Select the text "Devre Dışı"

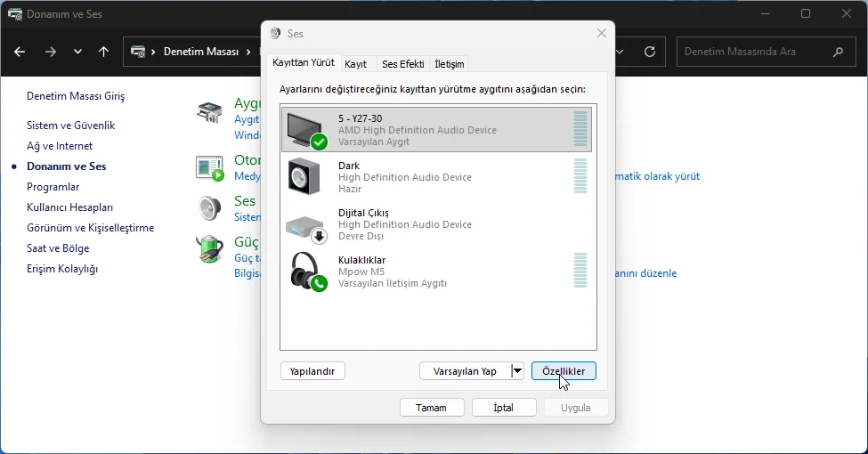pos(361,236)
